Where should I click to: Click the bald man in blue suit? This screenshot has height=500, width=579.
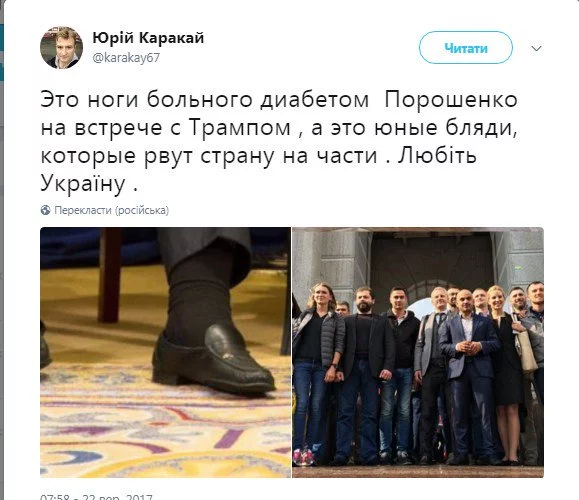pyautogui.click(x=469, y=375)
